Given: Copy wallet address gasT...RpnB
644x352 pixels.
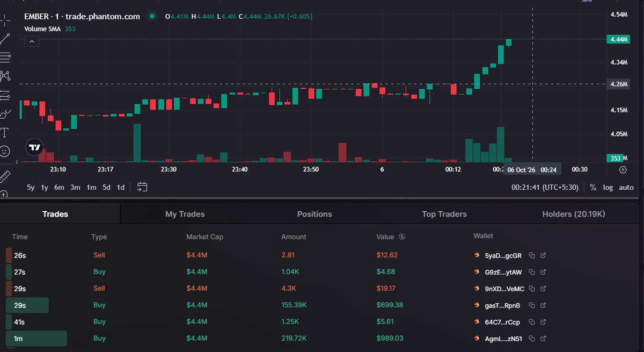Looking at the screenshot, I should (531, 305).
